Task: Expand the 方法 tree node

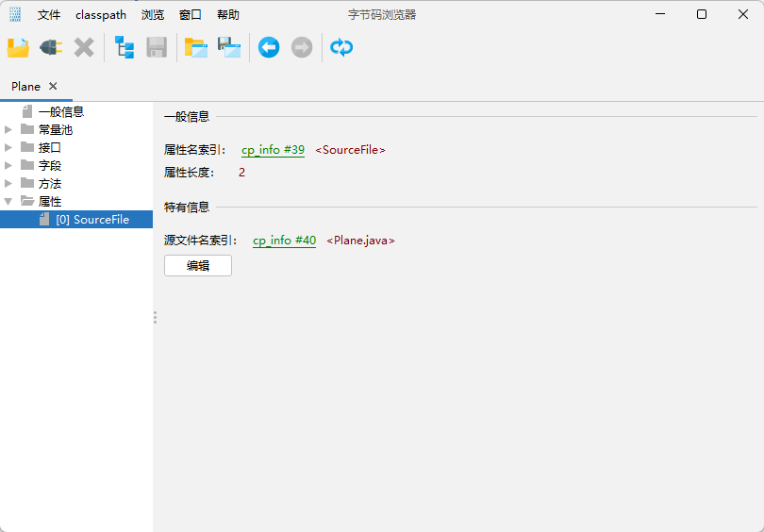Action: [x=8, y=184]
